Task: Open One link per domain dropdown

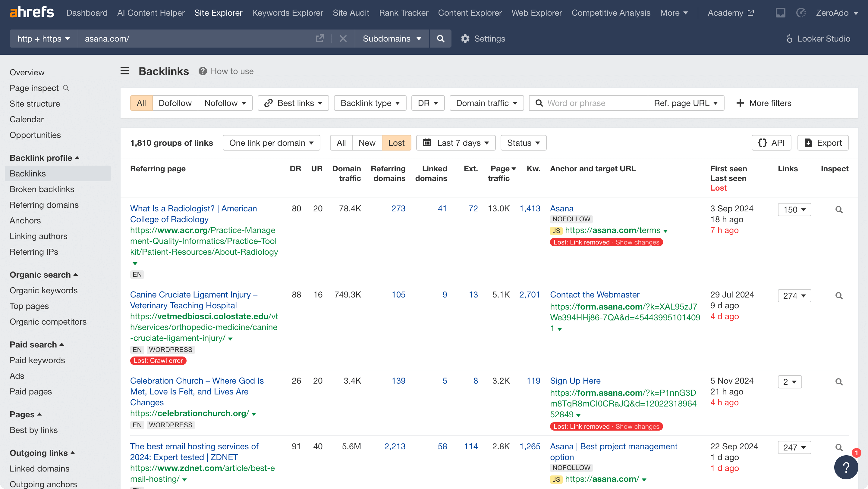Action: coord(271,143)
